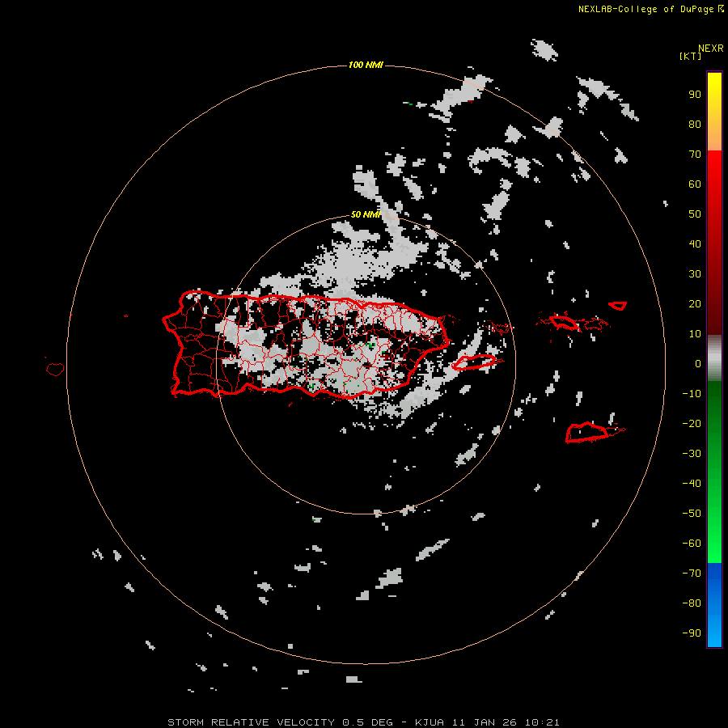Click the yellow top segment of color bar
Screen dimensions: 728x728
(x=714, y=111)
